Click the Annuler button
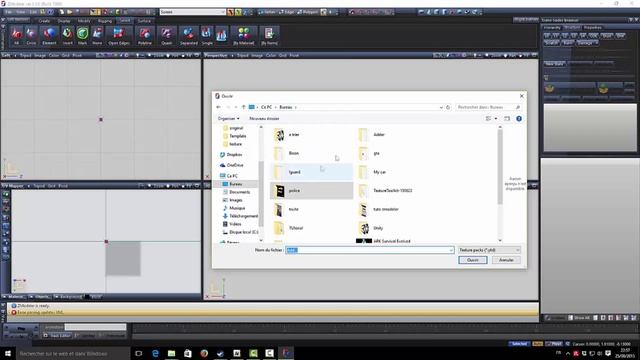 point(506,260)
